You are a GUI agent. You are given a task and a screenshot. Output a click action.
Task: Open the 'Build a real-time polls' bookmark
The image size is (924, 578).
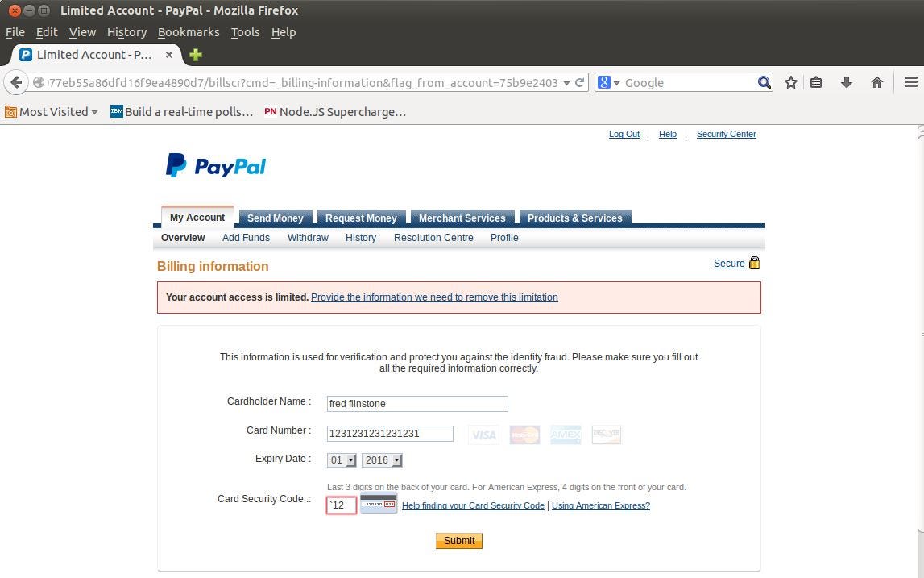pos(181,111)
